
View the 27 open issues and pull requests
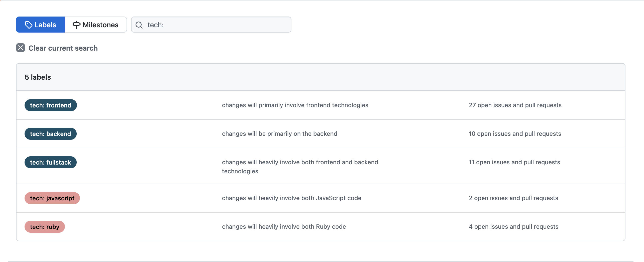click(x=515, y=105)
